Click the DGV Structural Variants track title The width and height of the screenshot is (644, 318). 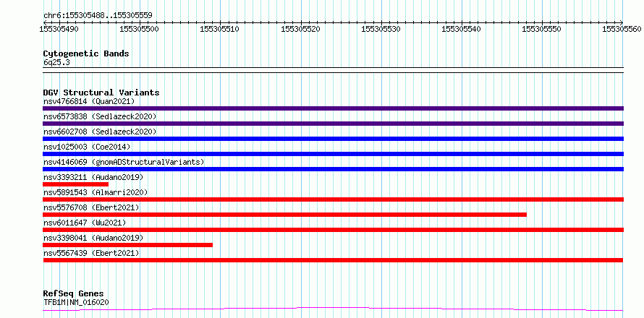(101, 93)
